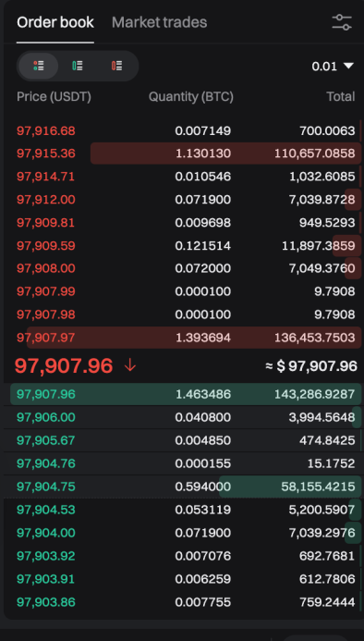Screen dimensions: 364x641
Task: Select the Order book tab
Action: (55, 22)
